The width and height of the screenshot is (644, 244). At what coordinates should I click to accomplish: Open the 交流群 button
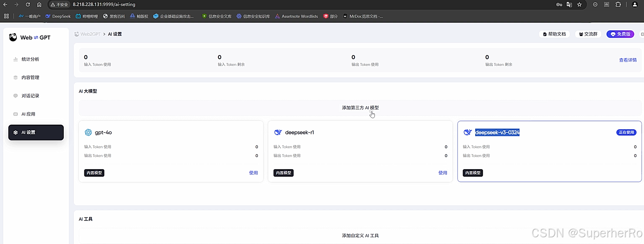pyautogui.click(x=588, y=34)
